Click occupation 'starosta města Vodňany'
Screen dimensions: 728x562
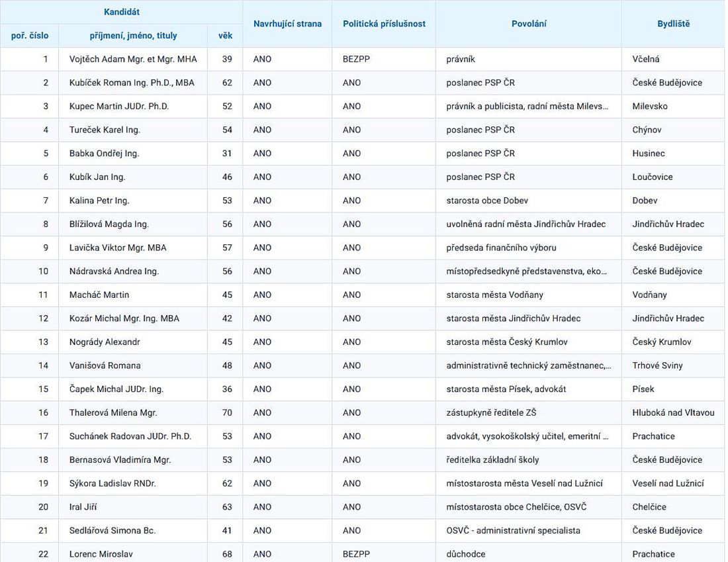tap(494, 295)
